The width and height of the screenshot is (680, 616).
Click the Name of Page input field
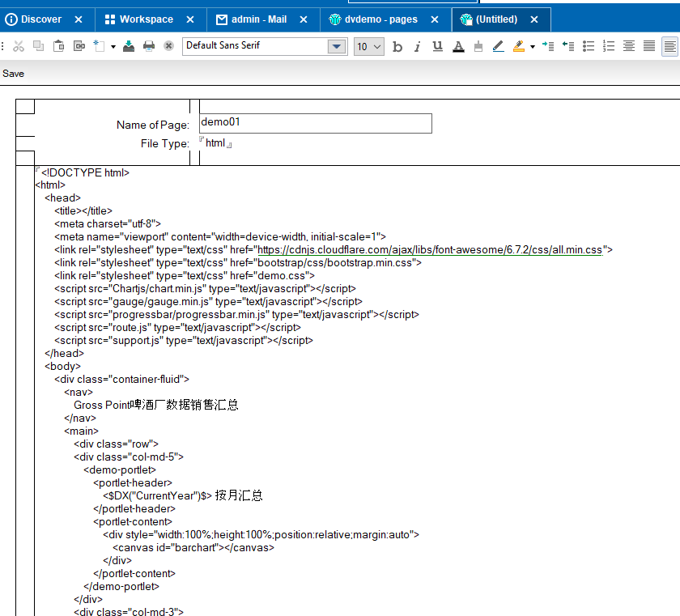click(x=316, y=123)
